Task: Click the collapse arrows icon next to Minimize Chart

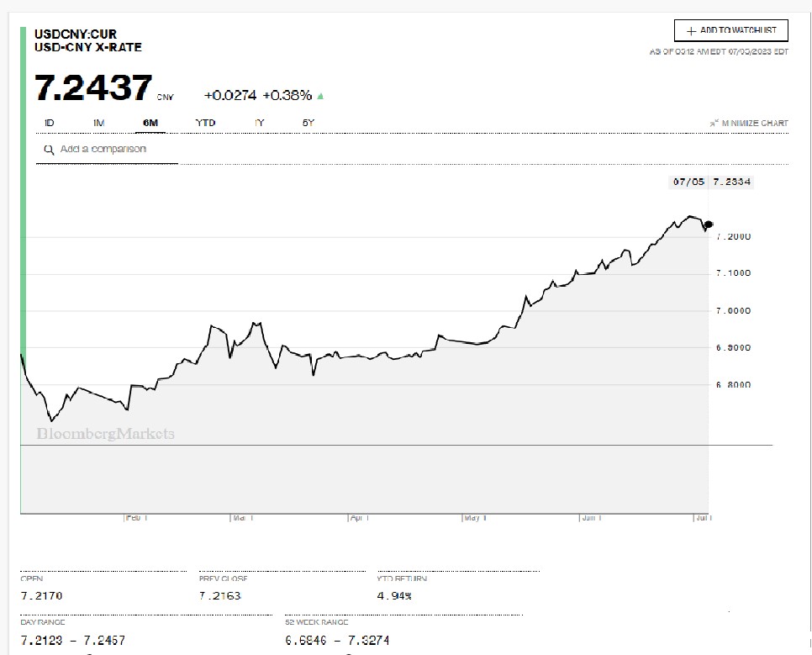Action: 714,124
